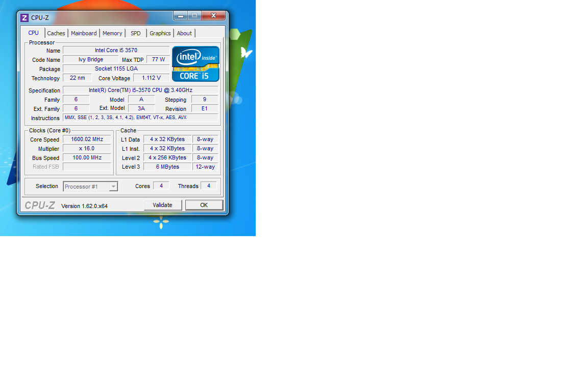Click the Threads value 4

tap(209, 186)
